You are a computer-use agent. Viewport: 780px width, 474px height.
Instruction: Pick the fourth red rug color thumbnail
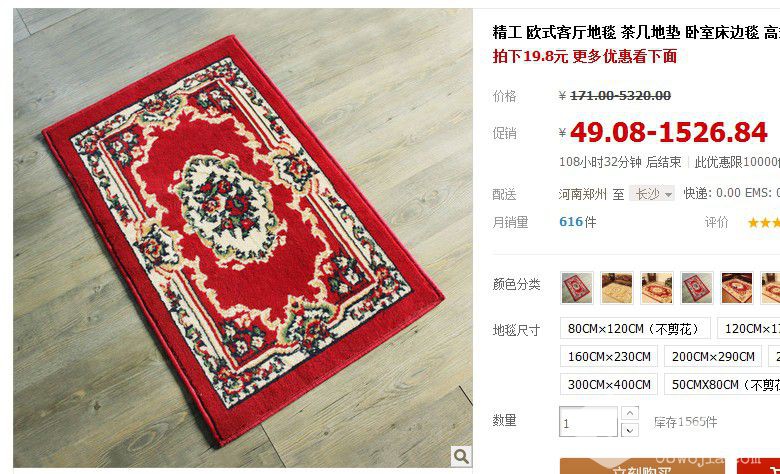[697, 287]
